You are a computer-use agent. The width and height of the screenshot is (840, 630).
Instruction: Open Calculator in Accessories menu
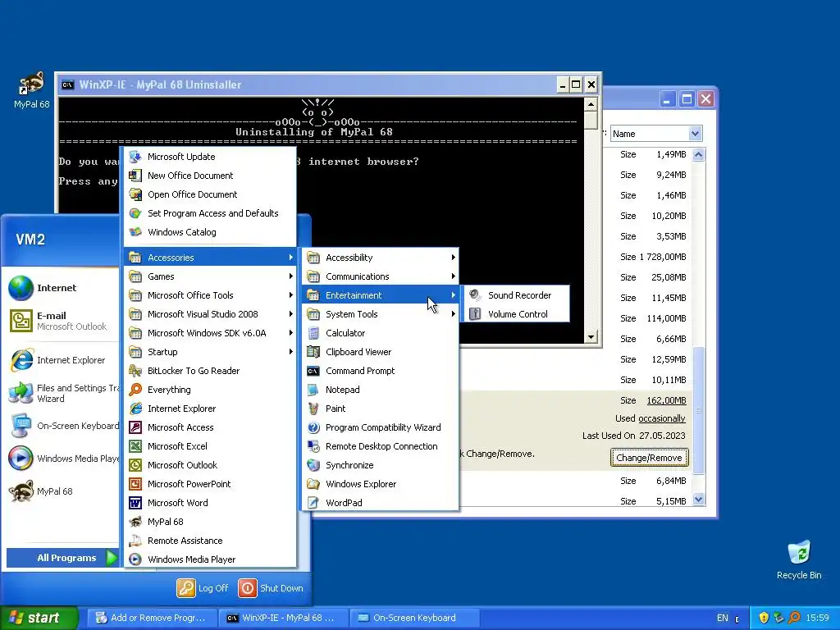pos(381,333)
